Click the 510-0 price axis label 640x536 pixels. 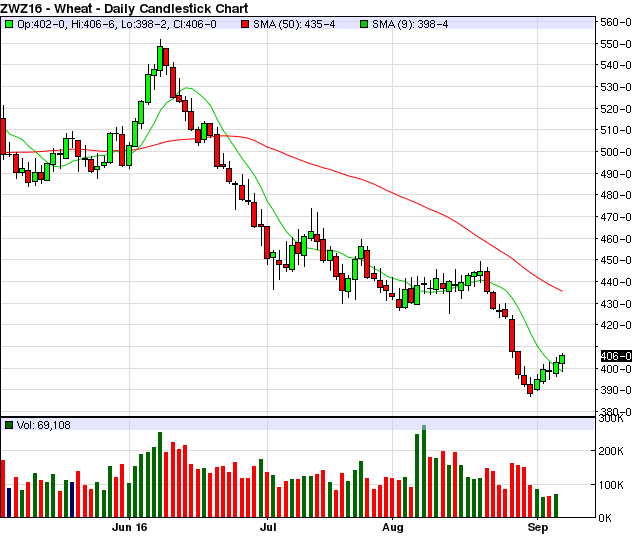(616, 130)
